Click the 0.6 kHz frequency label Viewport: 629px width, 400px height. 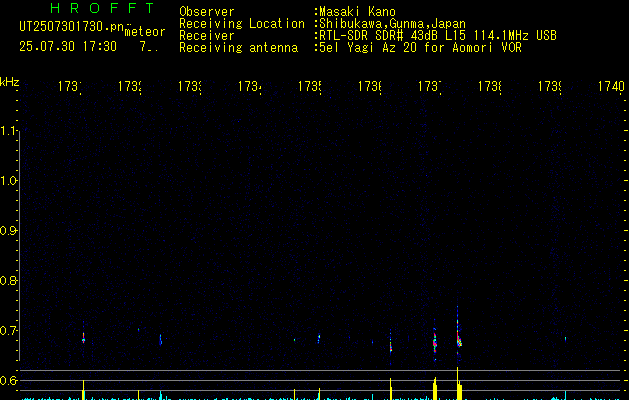(9, 380)
